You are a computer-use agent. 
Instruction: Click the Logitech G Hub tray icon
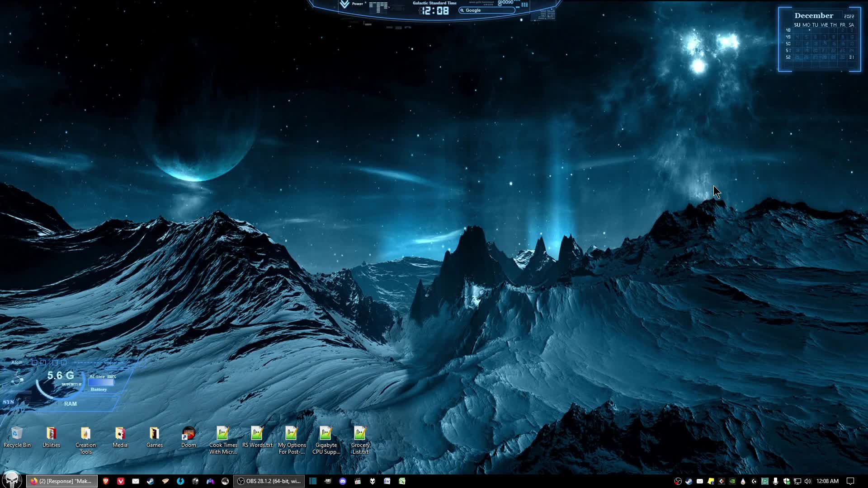point(754,481)
